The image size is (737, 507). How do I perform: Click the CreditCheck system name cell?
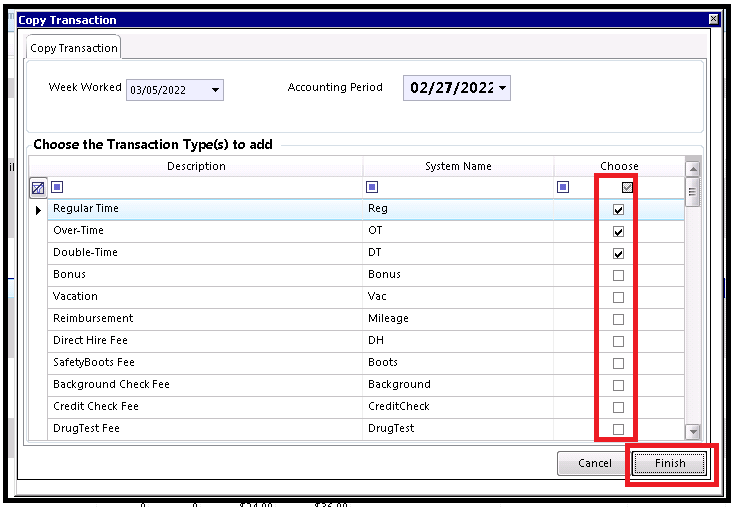[458, 407]
